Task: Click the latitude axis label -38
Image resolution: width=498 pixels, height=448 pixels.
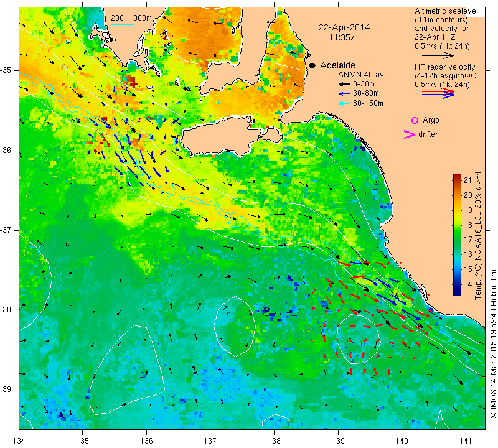Action: 6,310
